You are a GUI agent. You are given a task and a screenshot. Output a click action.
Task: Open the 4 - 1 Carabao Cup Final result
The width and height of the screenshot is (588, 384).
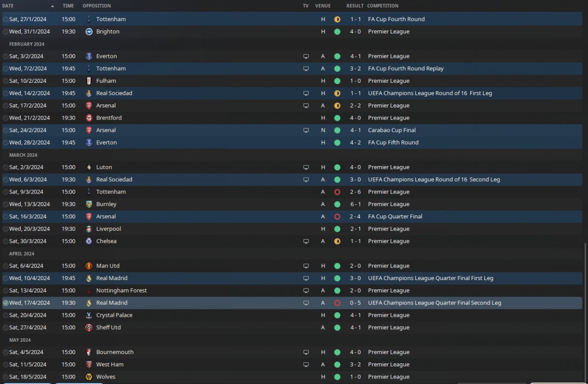point(355,130)
